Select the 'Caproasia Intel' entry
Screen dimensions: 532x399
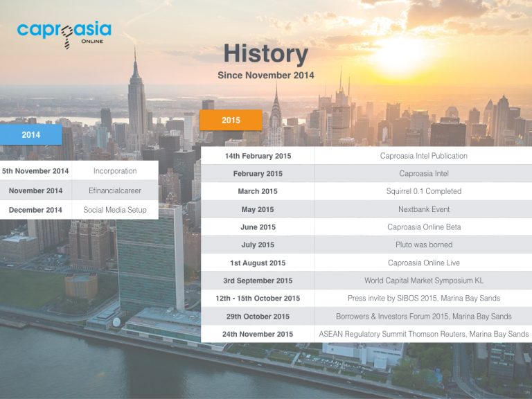pyautogui.click(x=423, y=174)
